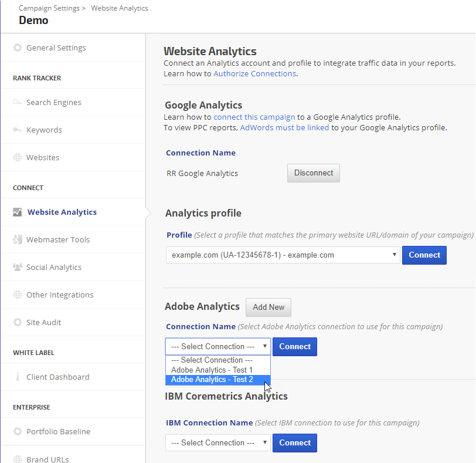Click the Search Engines key icon
This screenshot has width=476, height=463.
(18, 103)
